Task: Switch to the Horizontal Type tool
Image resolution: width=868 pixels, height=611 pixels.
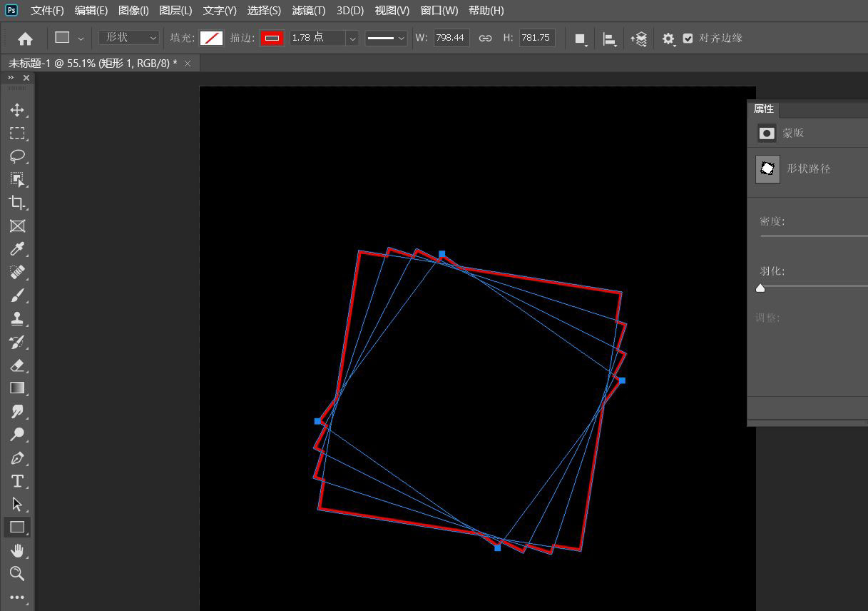Action: 17,481
